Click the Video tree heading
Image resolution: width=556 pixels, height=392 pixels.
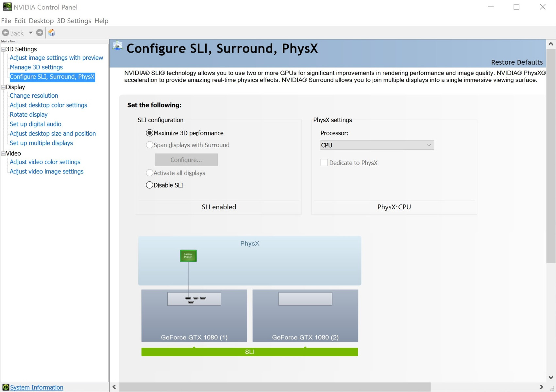(x=13, y=154)
